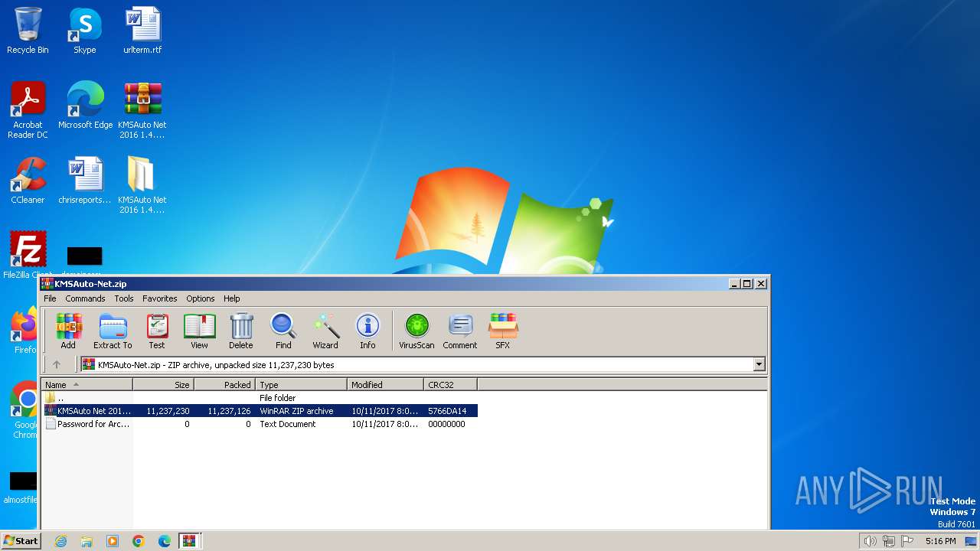Click Internet Explorer taskbar icon

[60, 541]
